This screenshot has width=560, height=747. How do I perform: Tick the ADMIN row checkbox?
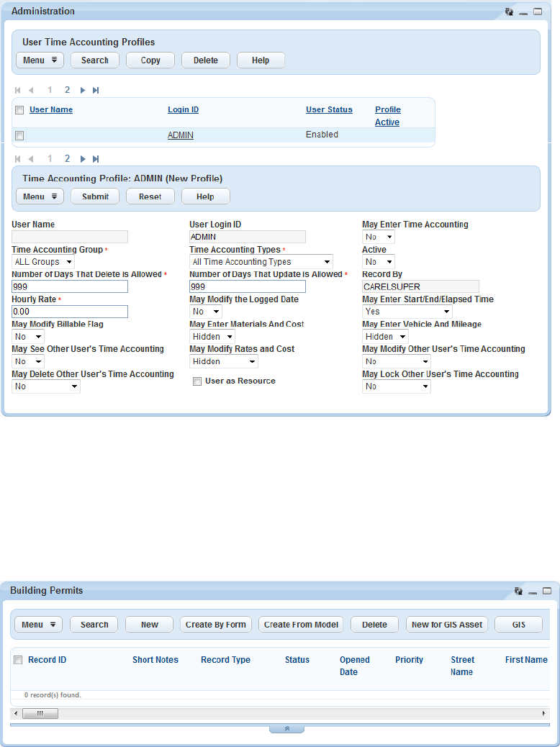click(x=19, y=135)
